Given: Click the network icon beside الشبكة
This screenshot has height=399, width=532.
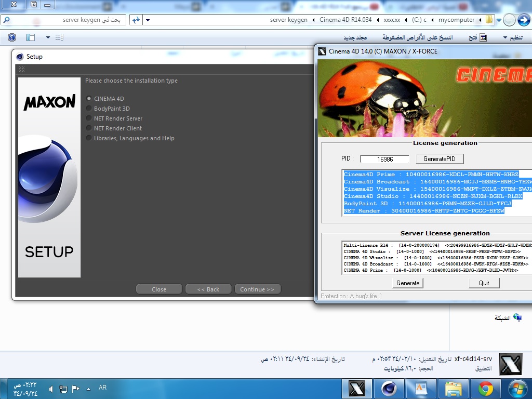Looking at the screenshot, I should (517, 317).
